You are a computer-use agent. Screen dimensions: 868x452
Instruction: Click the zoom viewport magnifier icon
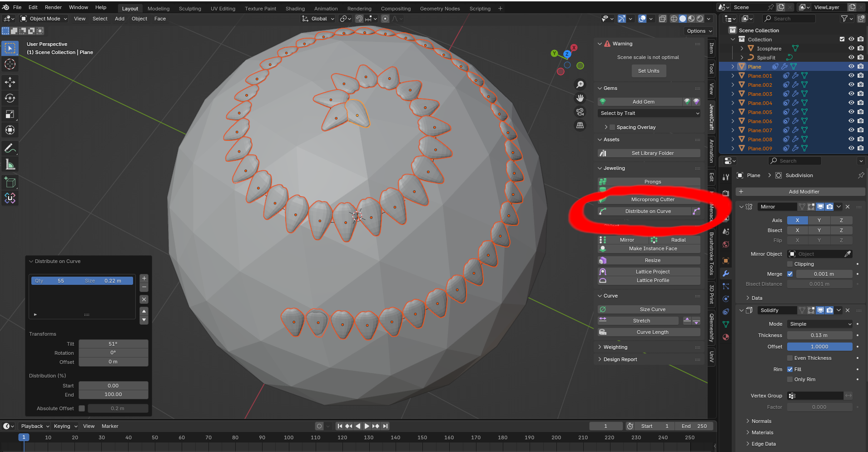point(580,84)
